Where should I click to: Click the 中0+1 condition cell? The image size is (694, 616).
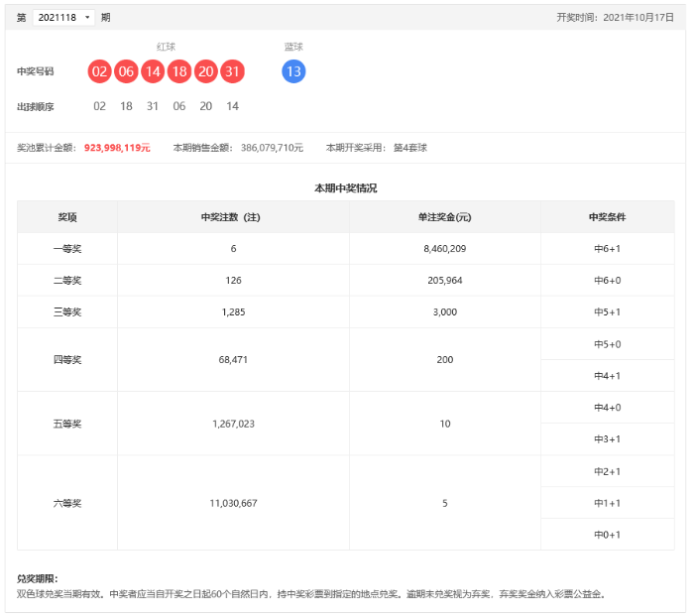(x=607, y=535)
